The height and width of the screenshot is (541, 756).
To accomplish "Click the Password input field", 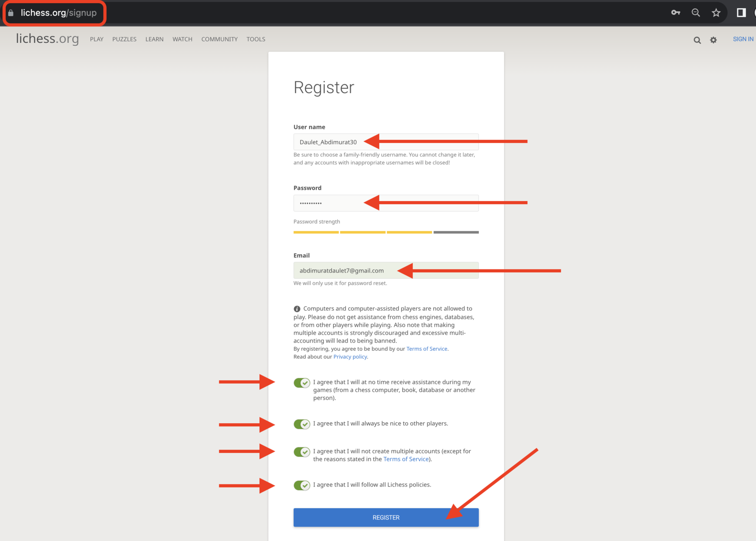I will (x=386, y=203).
